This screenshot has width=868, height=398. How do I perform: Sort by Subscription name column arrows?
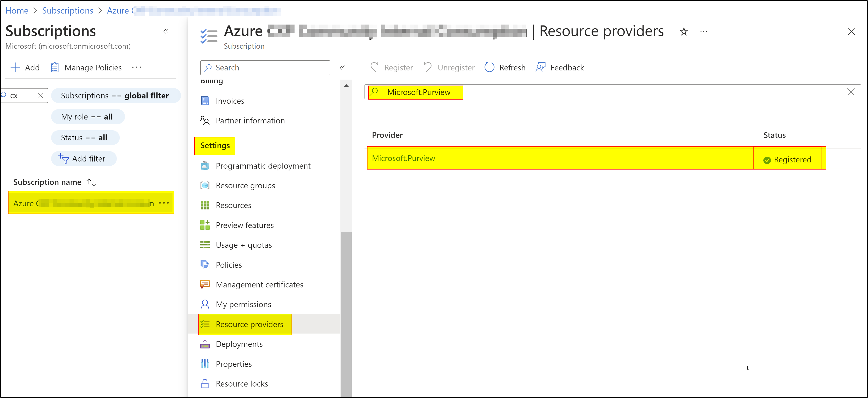pos(92,182)
